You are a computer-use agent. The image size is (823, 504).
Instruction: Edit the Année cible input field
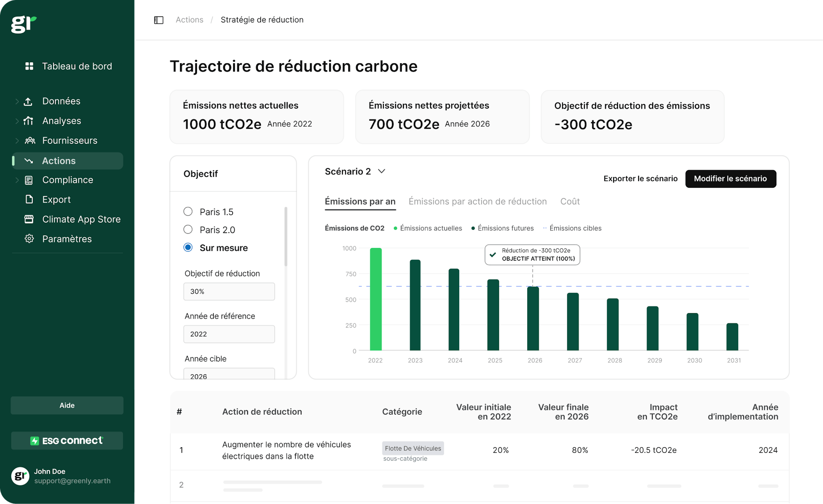229,376
